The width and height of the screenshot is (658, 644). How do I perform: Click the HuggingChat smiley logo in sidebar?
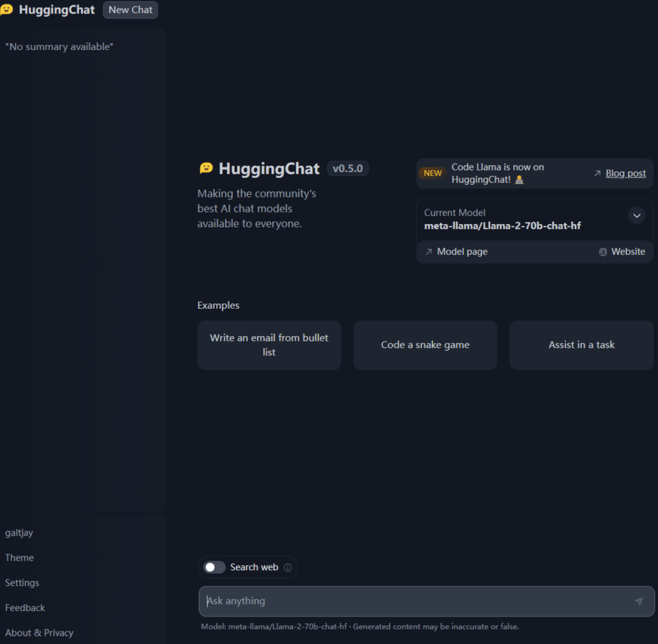point(7,9)
